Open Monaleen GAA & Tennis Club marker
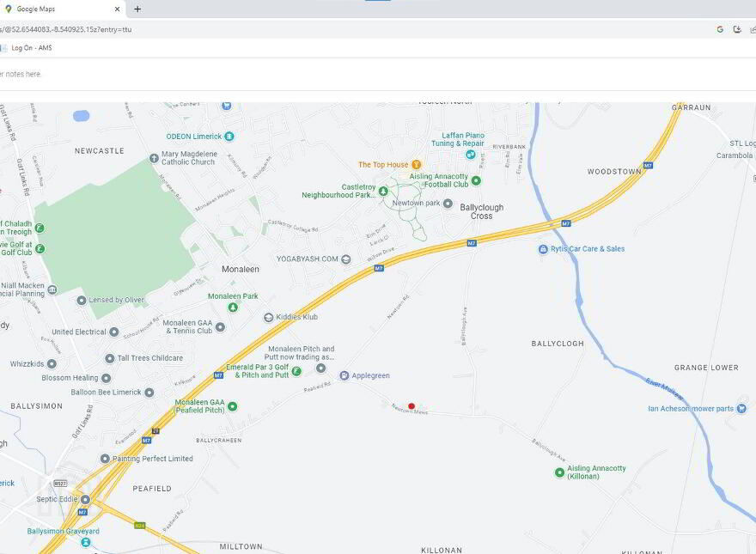This screenshot has height=554, width=756. click(220, 327)
